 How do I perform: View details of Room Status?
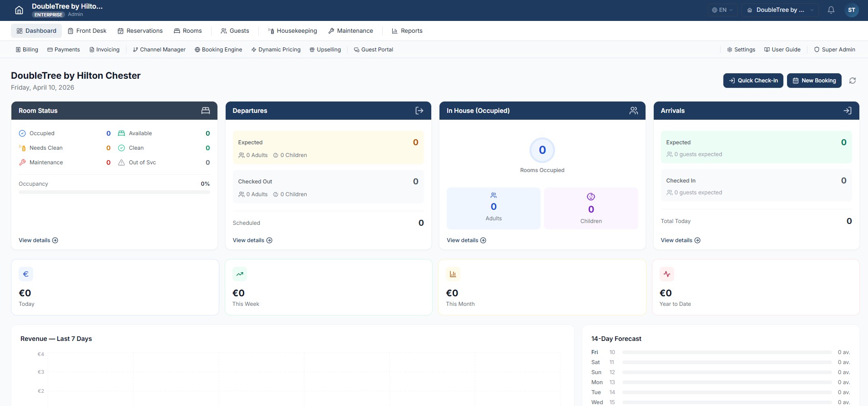[38, 240]
